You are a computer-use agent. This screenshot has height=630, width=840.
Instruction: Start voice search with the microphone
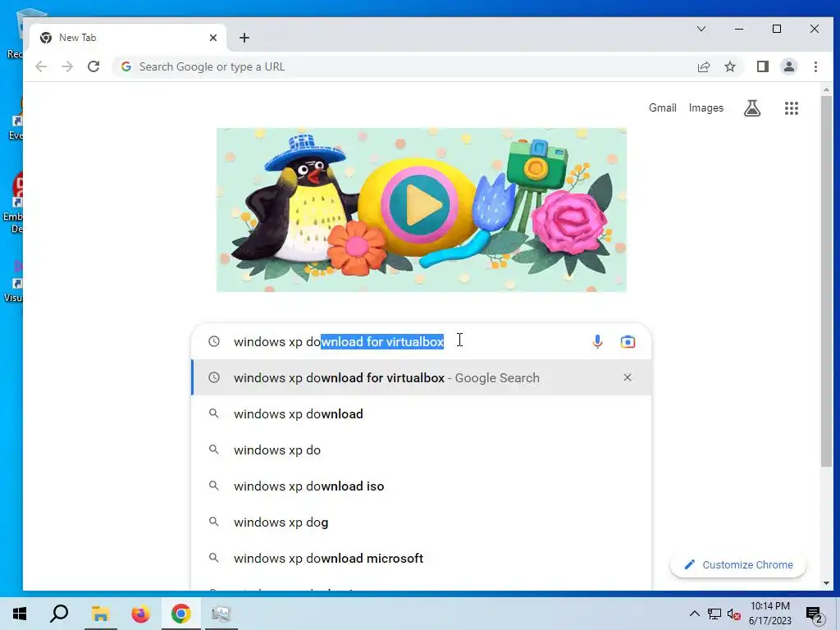[597, 341]
